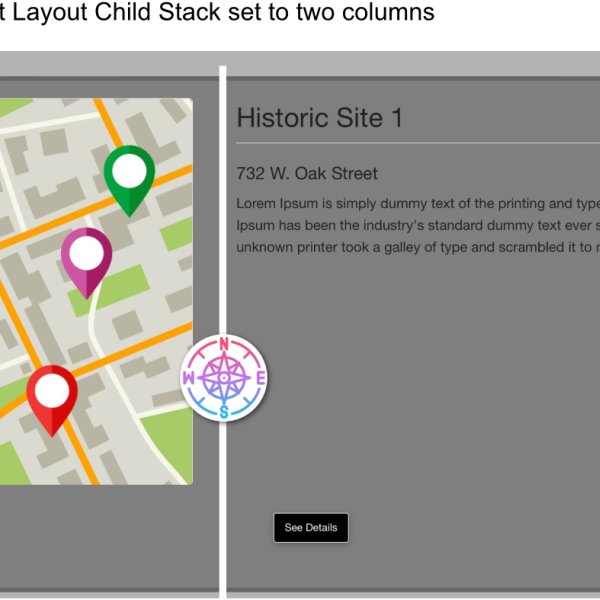The height and width of the screenshot is (600, 600).
Task: Click the W letter on the compass
Action: coord(191,379)
